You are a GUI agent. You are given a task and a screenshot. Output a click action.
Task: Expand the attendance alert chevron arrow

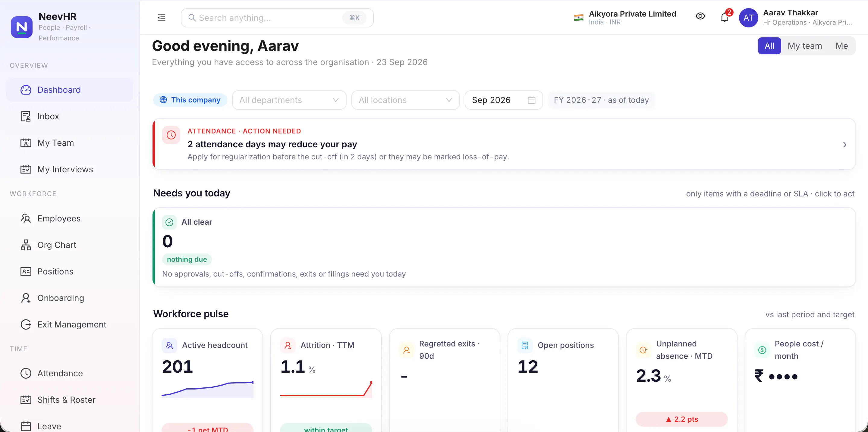click(x=844, y=144)
